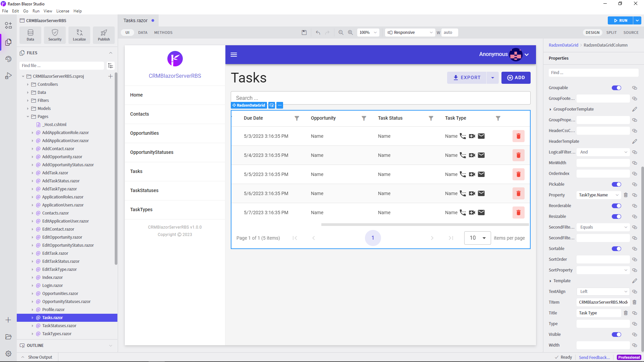Toggle the Pickable switch

(616, 184)
